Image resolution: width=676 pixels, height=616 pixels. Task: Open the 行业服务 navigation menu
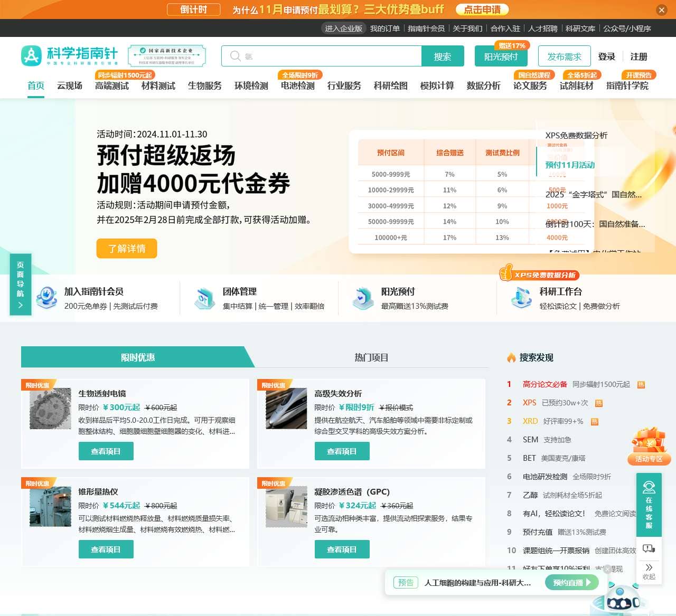click(344, 86)
